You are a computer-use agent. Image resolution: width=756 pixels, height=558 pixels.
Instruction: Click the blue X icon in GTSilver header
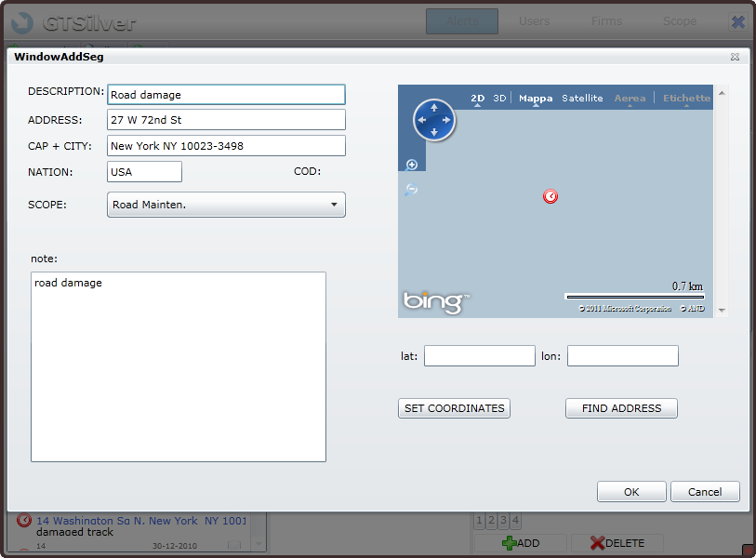point(737,21)
